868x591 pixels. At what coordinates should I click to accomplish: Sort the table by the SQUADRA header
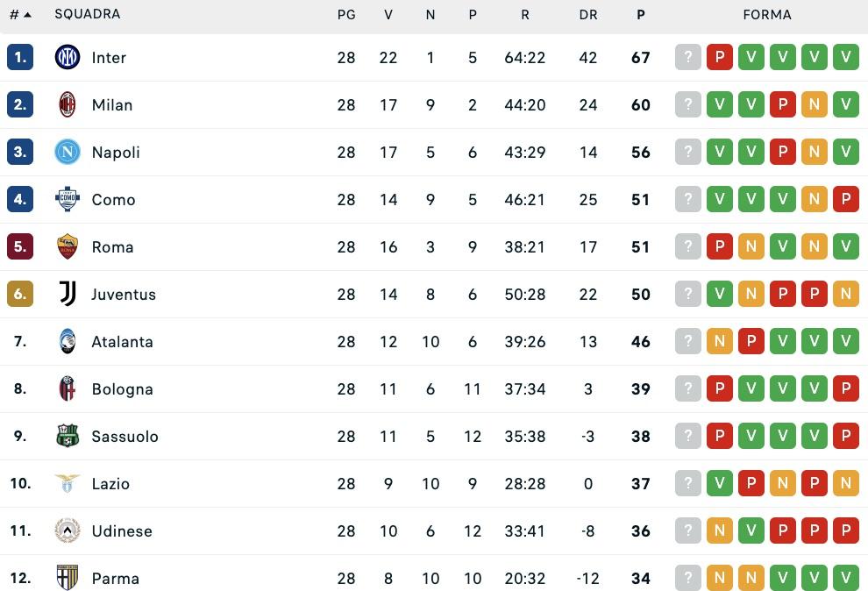tap(88, 14)
